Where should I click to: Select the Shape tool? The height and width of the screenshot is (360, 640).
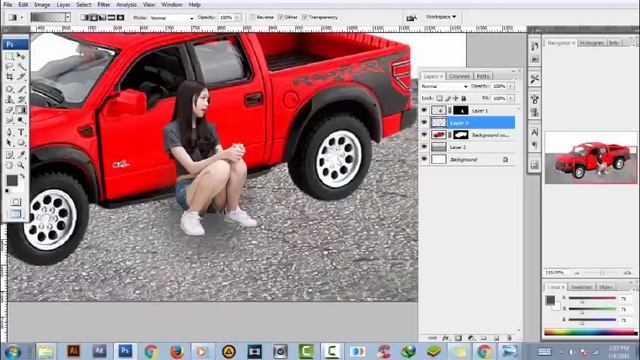(21, 143)
